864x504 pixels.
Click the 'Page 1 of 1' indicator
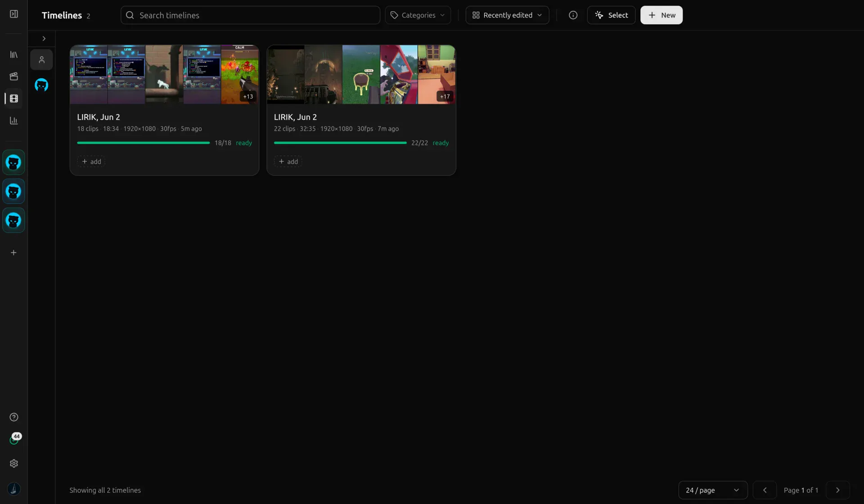coord(801,490)
